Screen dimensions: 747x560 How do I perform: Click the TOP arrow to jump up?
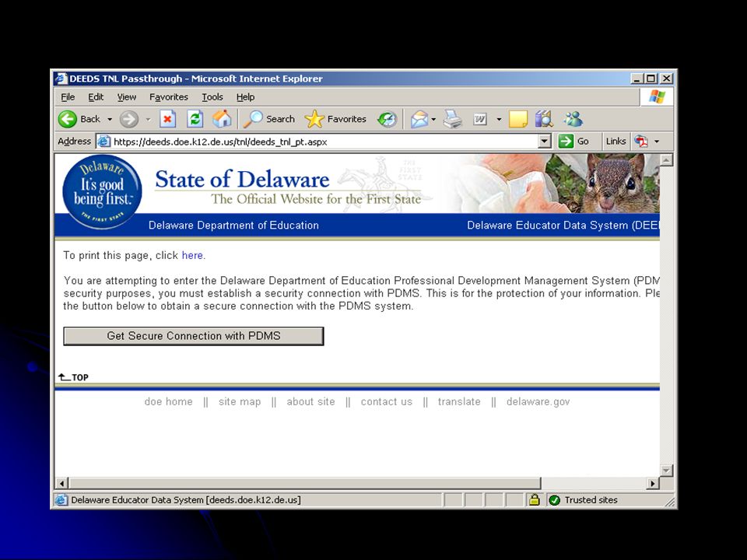pos(73,377)
